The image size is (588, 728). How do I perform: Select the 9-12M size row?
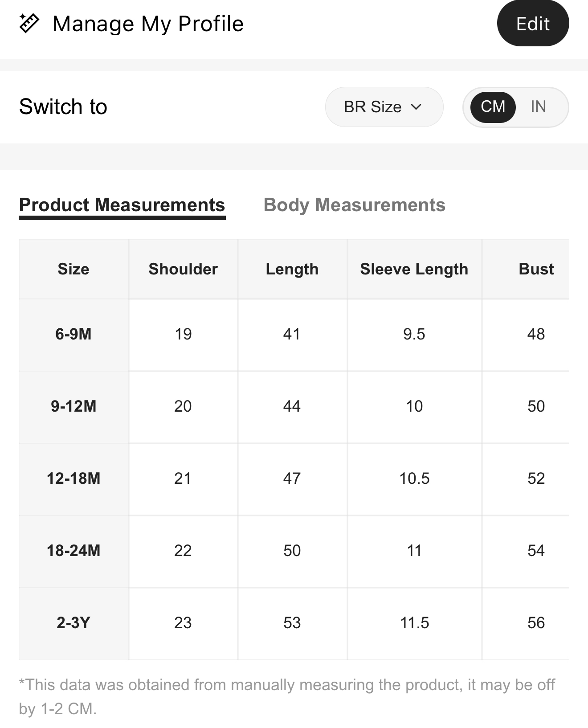(294, 407)
